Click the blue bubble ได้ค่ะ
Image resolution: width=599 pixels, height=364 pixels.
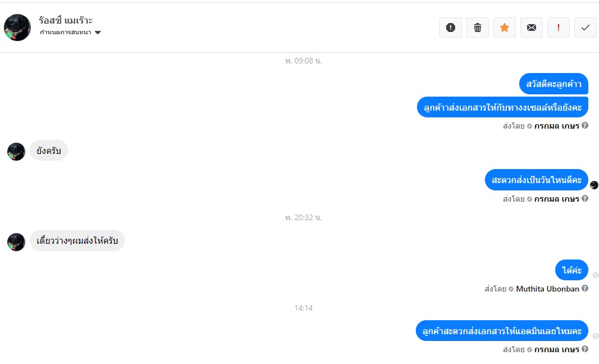click(571, 270)
